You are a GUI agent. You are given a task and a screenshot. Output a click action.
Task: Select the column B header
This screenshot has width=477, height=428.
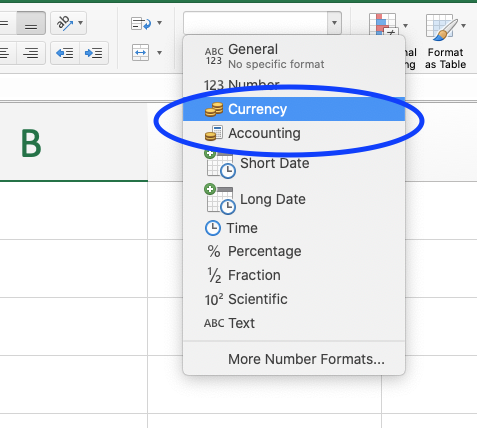click(x=74, y=143)
